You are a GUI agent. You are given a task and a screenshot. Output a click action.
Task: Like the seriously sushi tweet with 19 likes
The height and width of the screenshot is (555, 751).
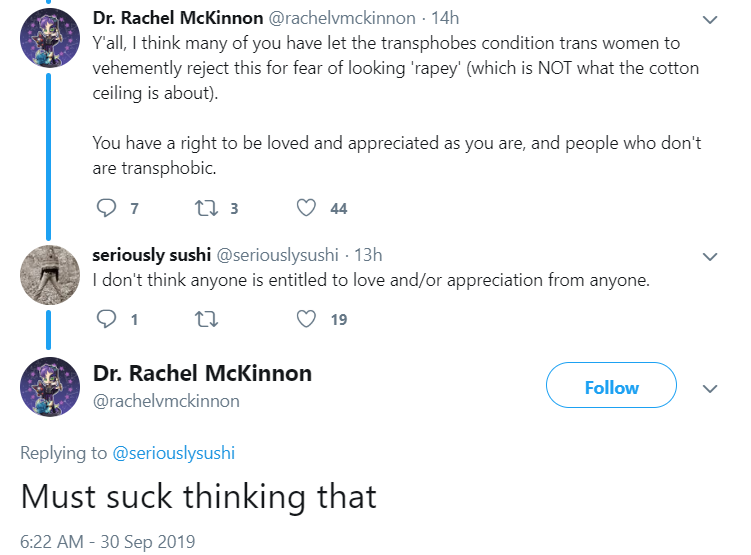click(x=306, y=319)
